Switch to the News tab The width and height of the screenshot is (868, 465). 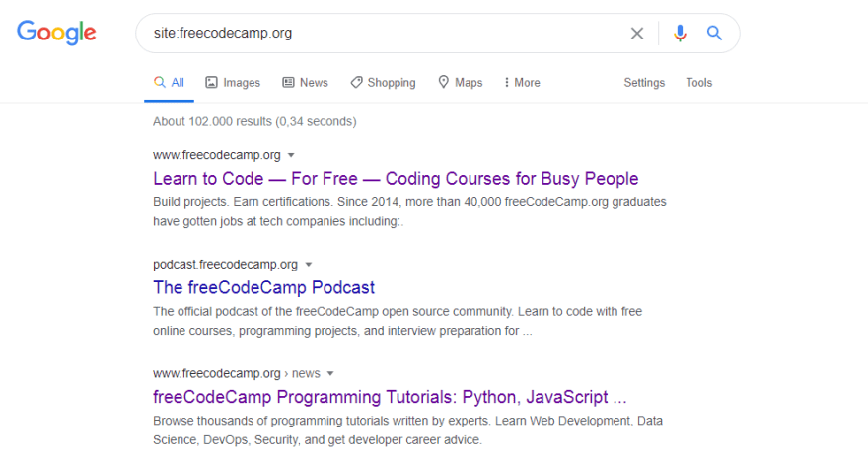[x=305, y=83]
